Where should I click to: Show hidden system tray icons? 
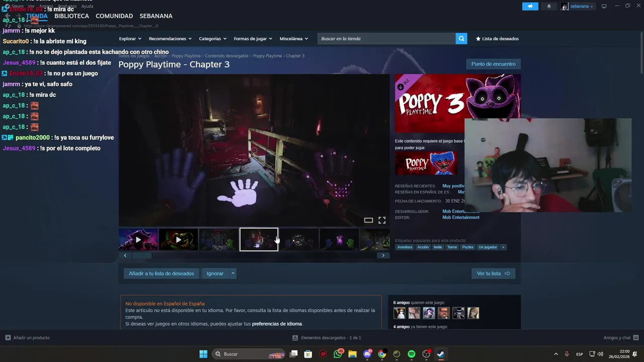(556, 354)
